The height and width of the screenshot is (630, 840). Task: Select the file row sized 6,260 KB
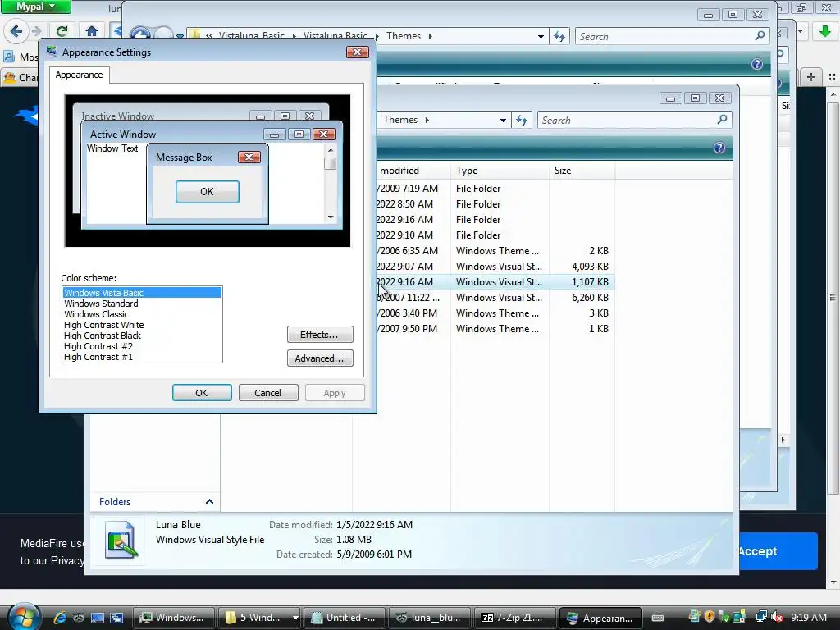tap(495, 297)
